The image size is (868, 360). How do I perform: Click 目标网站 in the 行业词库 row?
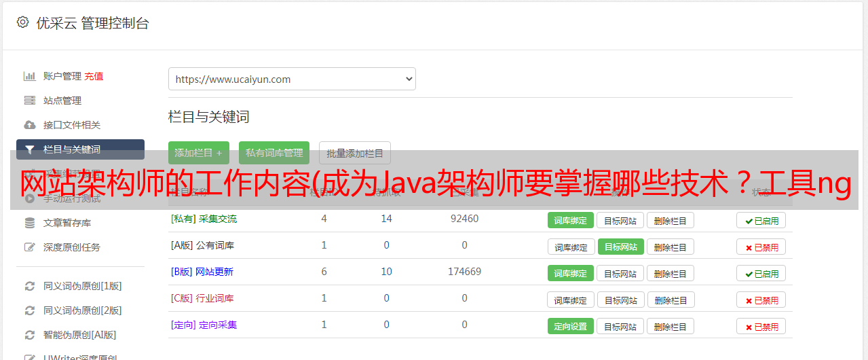[x=620, y=300]
